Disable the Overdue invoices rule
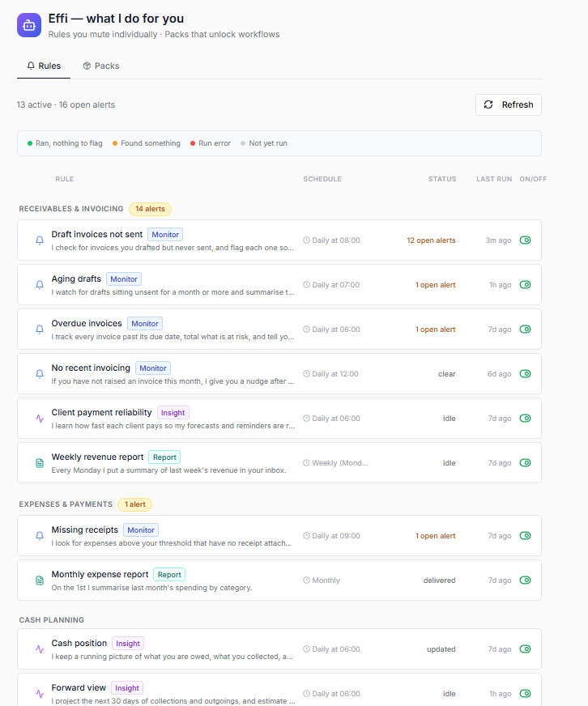The height and width of the screenshot is (706, 588). pos(526,330)
